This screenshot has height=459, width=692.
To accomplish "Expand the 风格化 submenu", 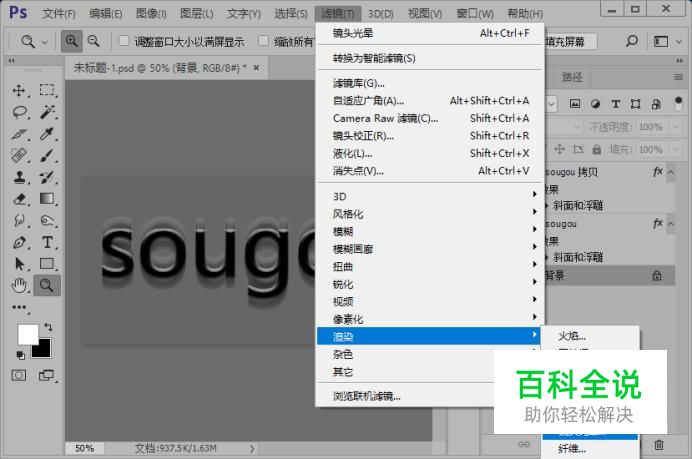I will coord(430,214).
